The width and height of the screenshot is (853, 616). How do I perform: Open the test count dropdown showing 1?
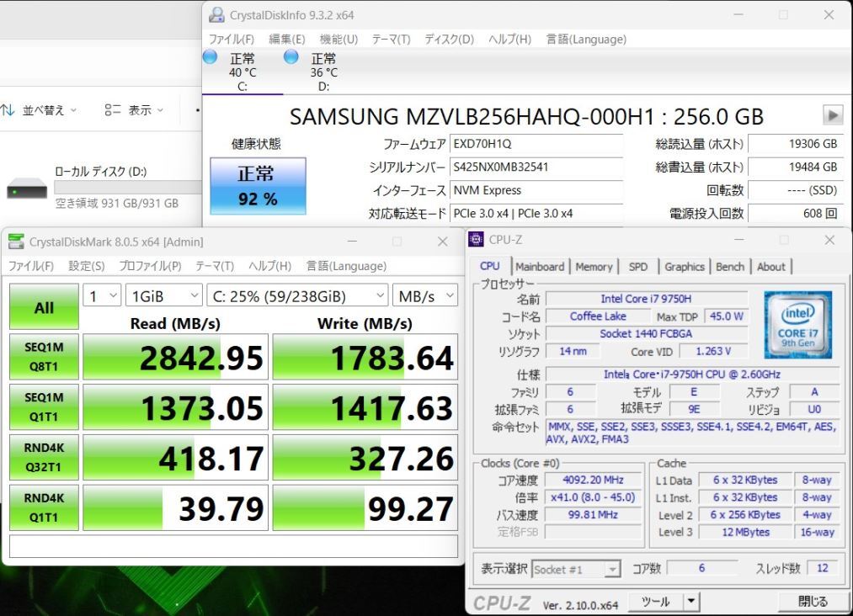102,295
